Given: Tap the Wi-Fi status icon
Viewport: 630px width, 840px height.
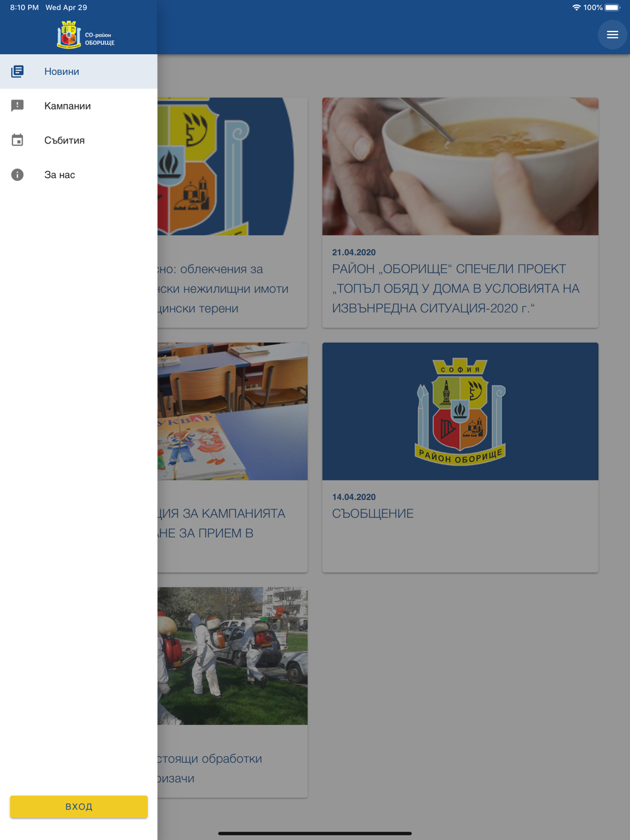Looking at the screenshot, I should coord(576,8).
